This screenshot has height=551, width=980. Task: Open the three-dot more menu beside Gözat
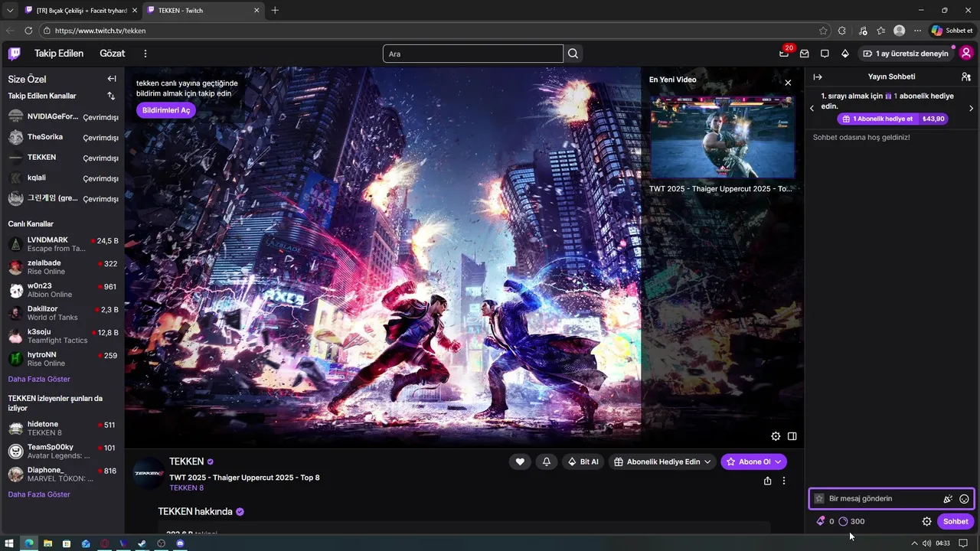(x=145, y=54)
